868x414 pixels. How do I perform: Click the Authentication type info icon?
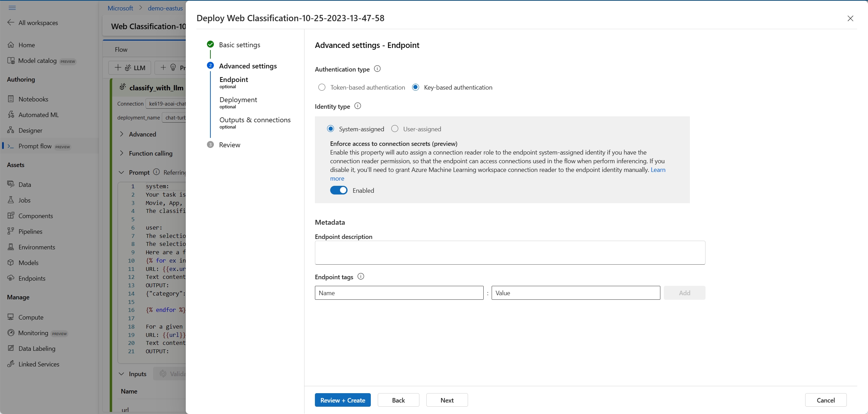[377, 69]
